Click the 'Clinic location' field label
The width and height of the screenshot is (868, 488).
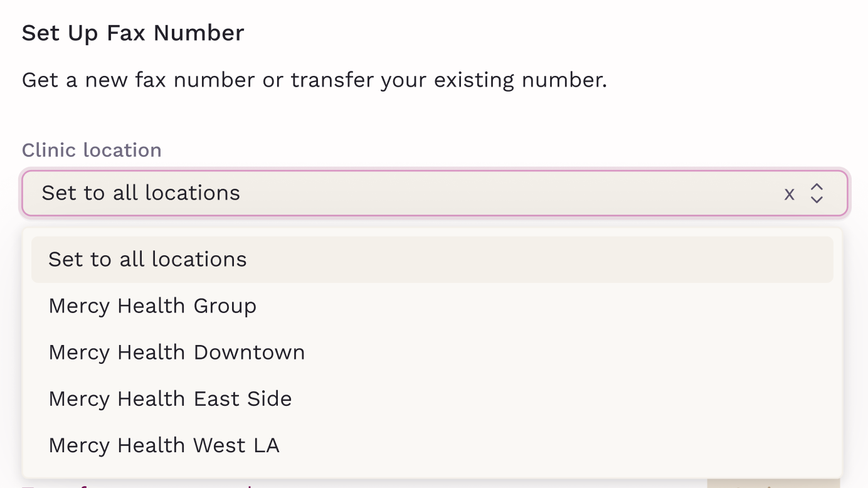click(x=92, y=151)
